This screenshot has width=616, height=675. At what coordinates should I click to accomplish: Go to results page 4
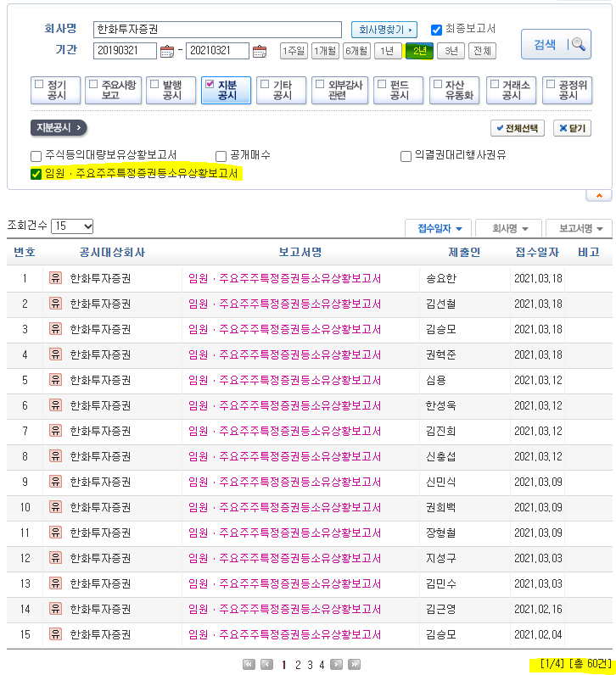322,665
